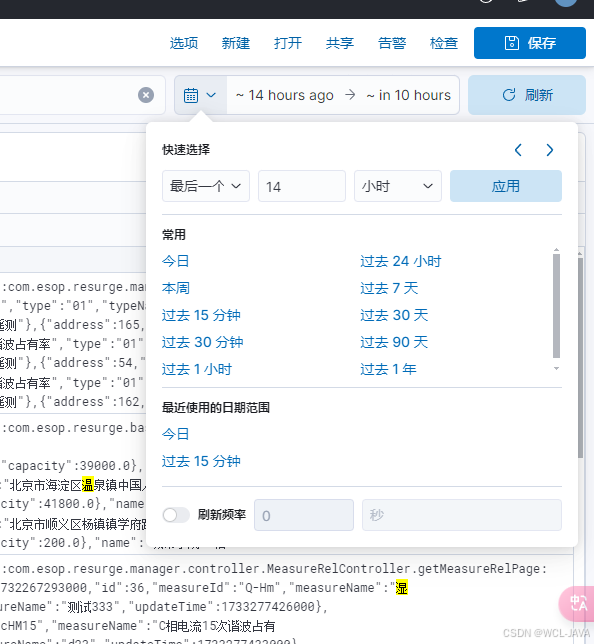Click the 应用 button
Image resolution: width=594 pixels, height=644 pixels.
point(506,186)
